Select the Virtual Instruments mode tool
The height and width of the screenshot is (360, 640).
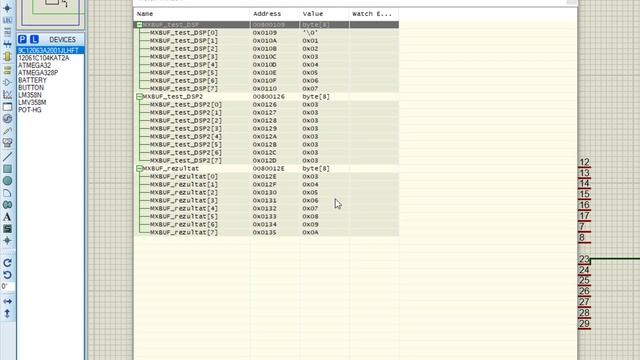pos(7,143)
